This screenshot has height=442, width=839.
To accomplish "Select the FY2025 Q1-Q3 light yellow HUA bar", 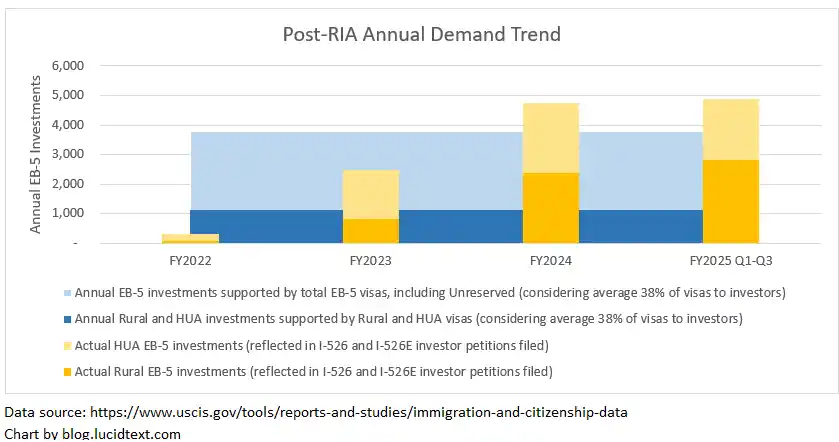I will (730, 129).
